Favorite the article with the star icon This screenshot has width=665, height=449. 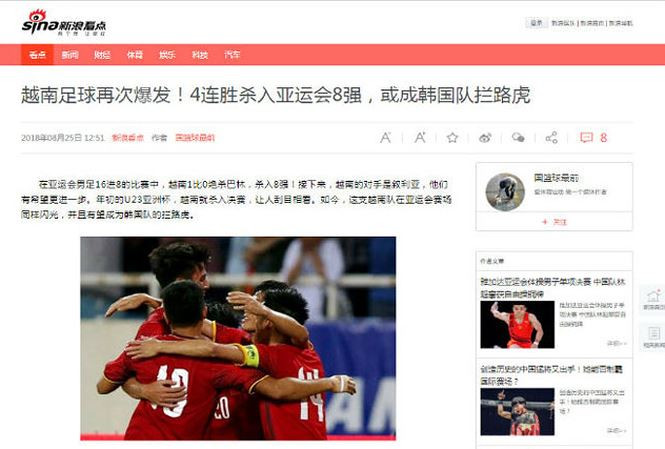click(452, 138)
